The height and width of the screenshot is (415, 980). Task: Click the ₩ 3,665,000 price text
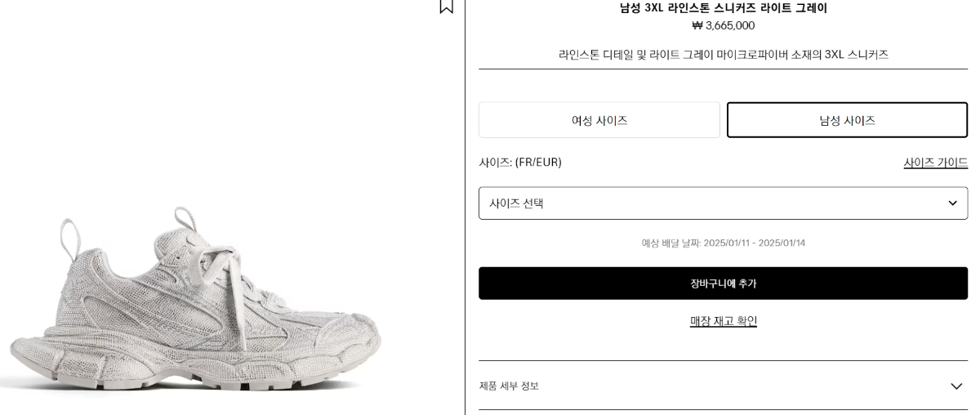point(724,25)
